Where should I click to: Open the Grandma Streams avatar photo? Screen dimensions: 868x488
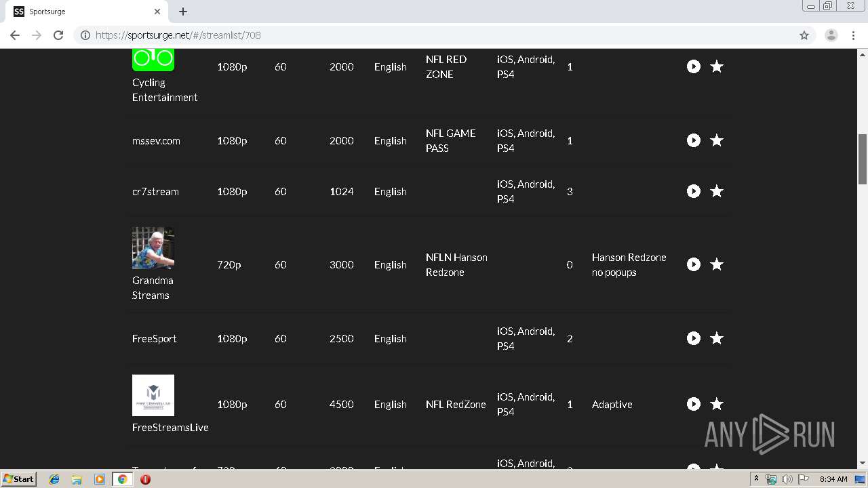point(153,248)
